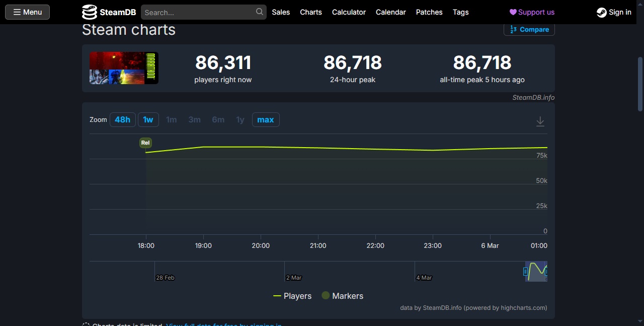644x326 pixels.
Task: Click the Compare button
Action: (529, 29)
